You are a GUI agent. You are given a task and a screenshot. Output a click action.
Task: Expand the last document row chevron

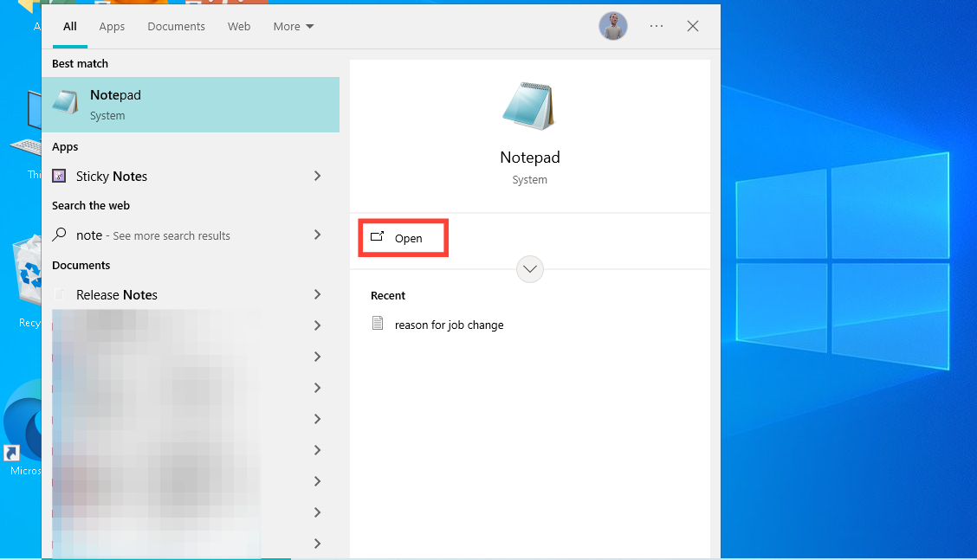tap(318, 544)
